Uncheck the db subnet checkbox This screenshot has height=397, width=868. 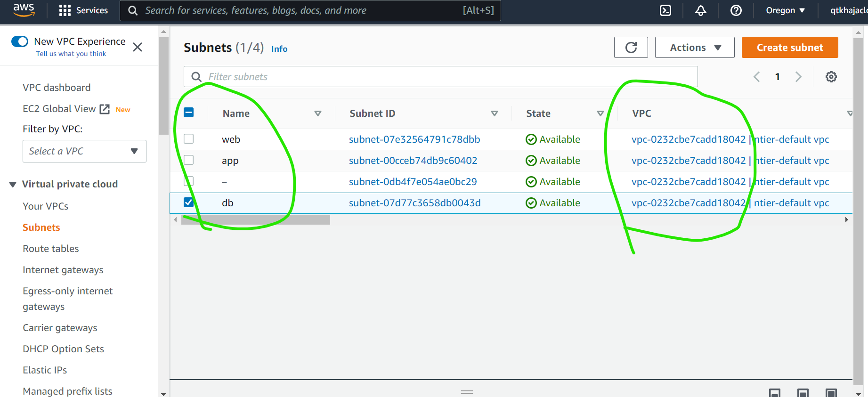click(189, 203)
